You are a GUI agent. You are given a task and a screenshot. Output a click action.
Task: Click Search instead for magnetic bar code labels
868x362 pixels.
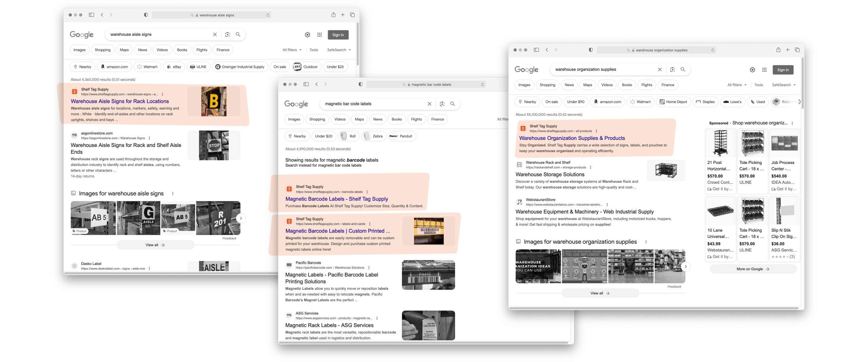(x=323, y=165)
